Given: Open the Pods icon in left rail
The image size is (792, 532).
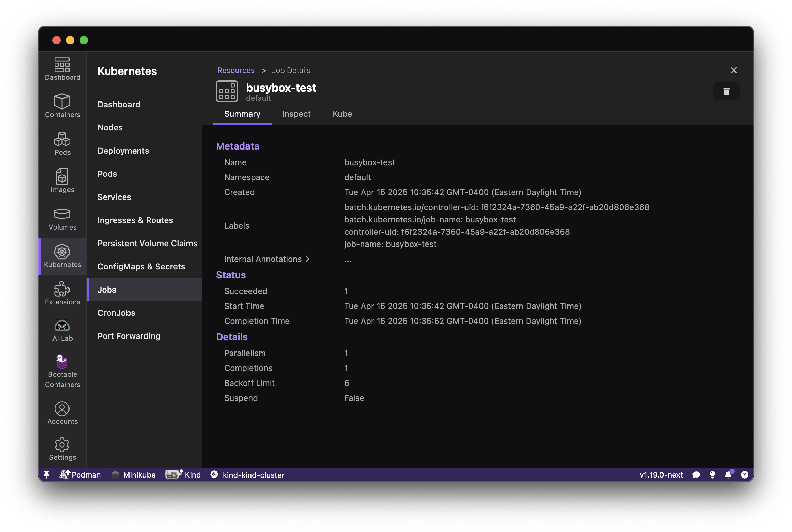Looking at the screenshot, I should click(x=62, y=143).
